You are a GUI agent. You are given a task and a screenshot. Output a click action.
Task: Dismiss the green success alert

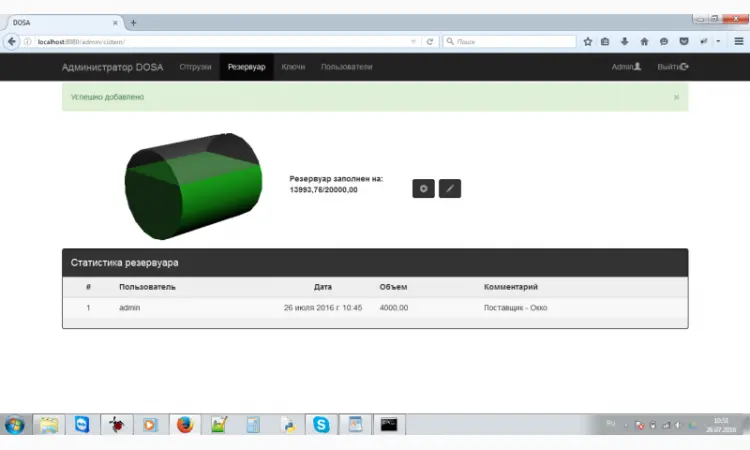(676, 97)
